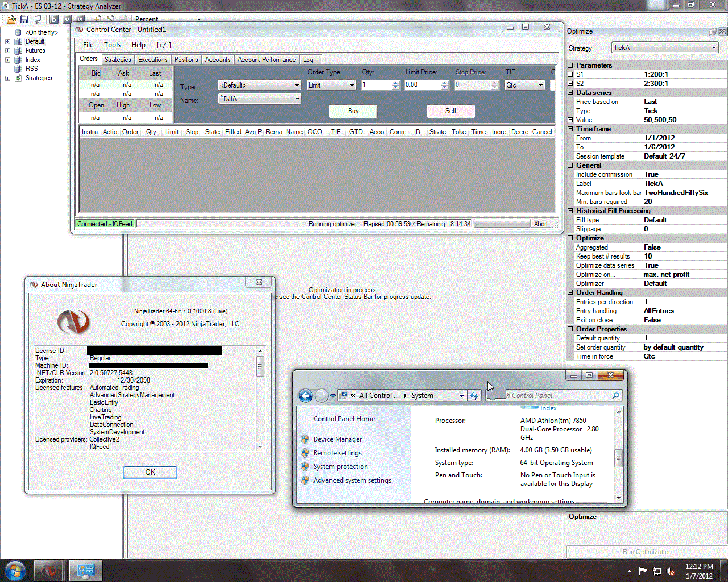Image resolution: width=728 pixels, height=582 pixels.
Task: Click the On the fly instrument list icon
Action: (18, 32)
